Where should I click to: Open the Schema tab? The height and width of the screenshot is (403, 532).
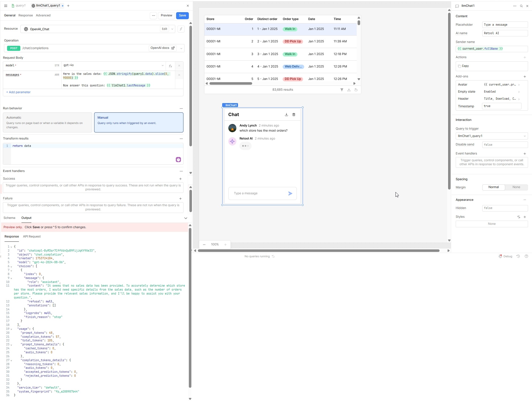point(9,218)
